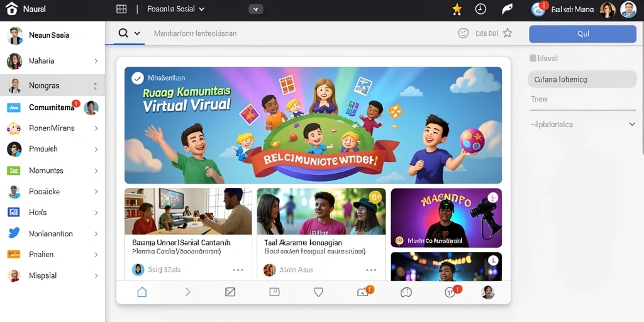This screenshot has height=322, width=644.
Task: Click the Cofana lohenicg pill button
Action: [x=582, y=79]
